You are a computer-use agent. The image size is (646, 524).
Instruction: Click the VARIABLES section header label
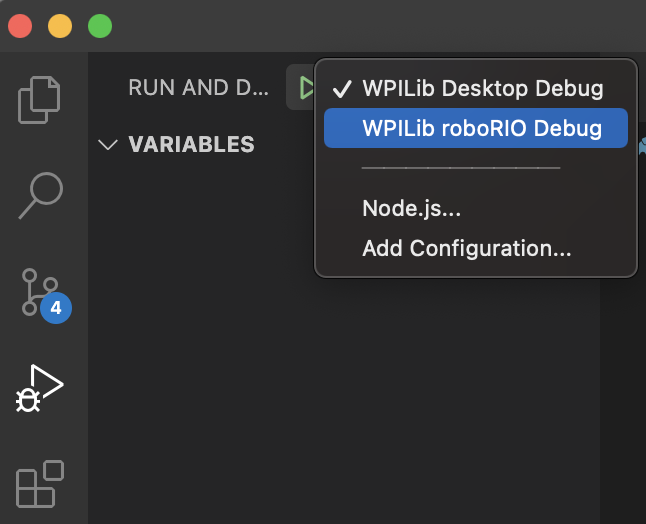tap(192, 144)
